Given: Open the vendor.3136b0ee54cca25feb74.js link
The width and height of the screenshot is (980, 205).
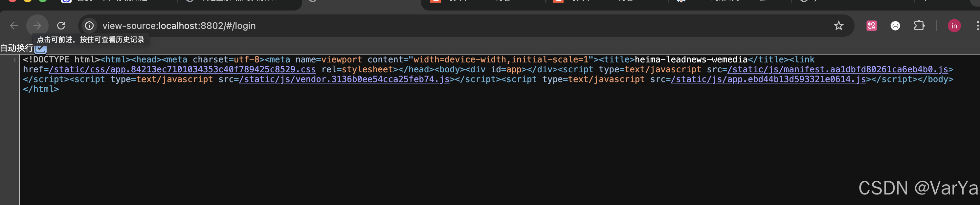Looking at the screenshot, I should [x=344, y=80].
